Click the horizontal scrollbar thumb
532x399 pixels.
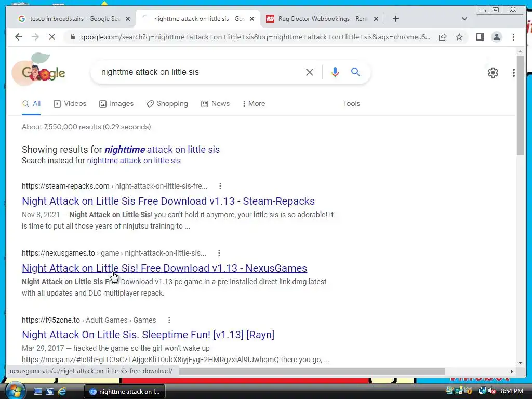tap(312, 371)
